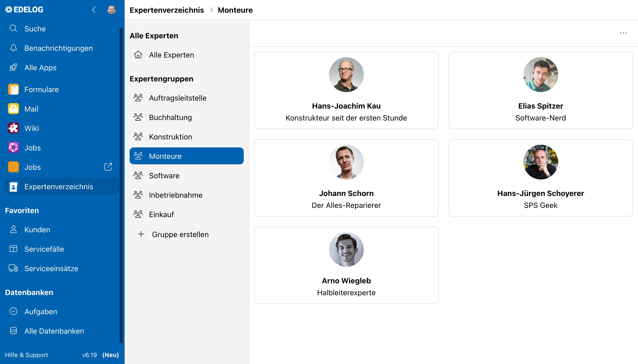Open the three-dots options menu
The height and width of the screenshot is (364, 638).
pos(623,33)
